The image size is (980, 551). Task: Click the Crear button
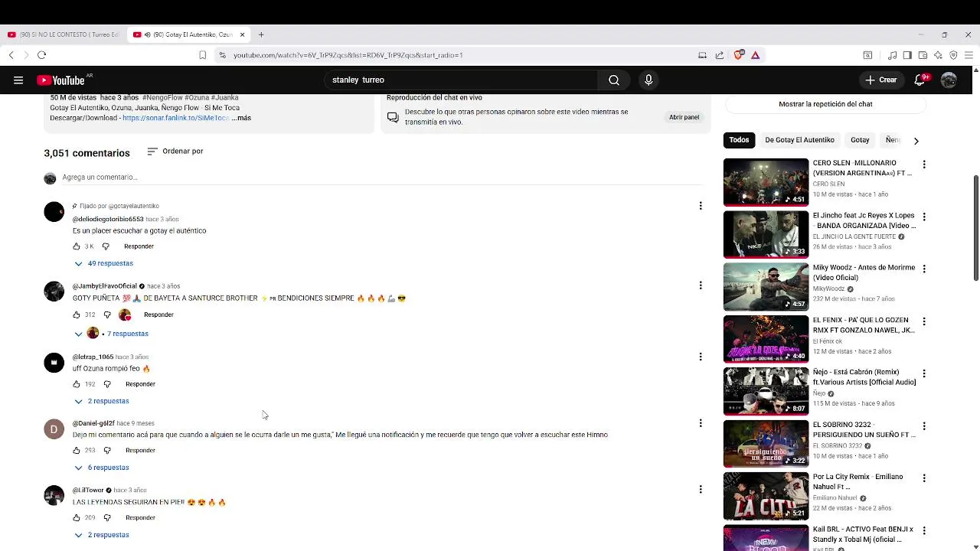coord(880,80)
